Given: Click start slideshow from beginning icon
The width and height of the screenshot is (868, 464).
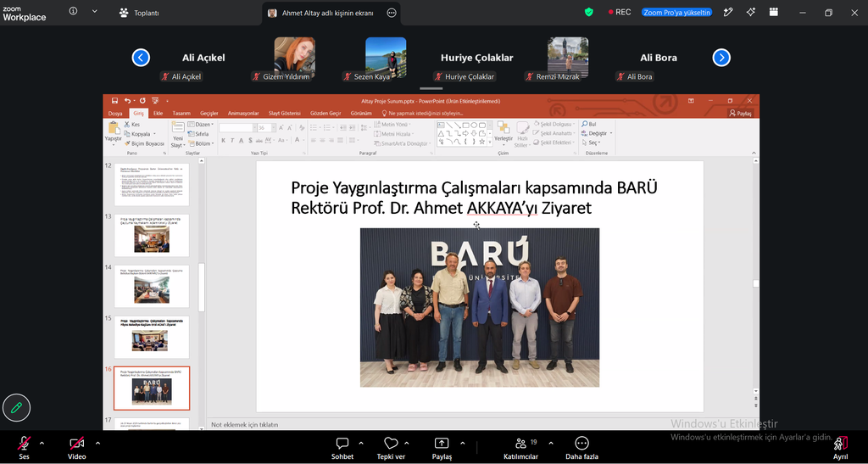Looking at the screenshot, I should [x=155, y=101].
